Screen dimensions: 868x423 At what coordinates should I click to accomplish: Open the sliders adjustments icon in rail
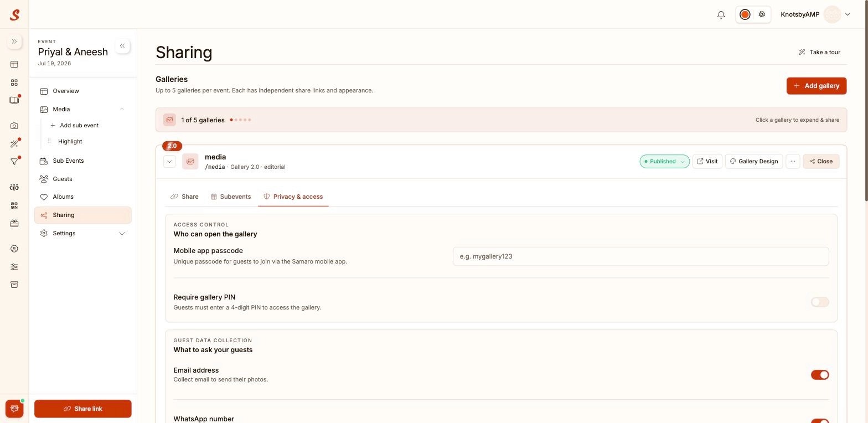14,267
